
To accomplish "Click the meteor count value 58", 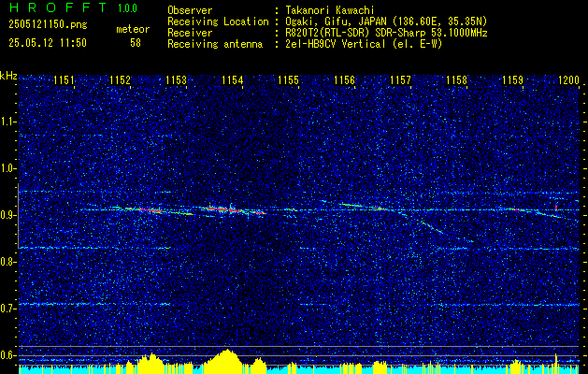I will 136,43.
